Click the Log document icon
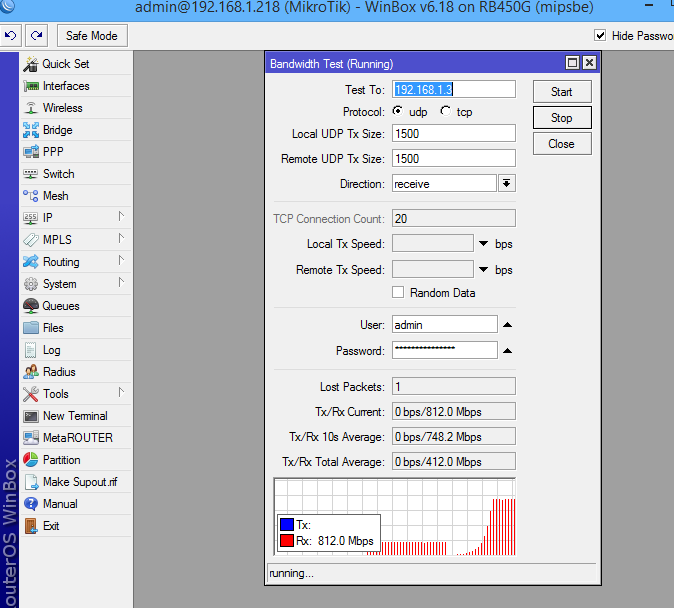674x608 pixels. click(30, 350)
